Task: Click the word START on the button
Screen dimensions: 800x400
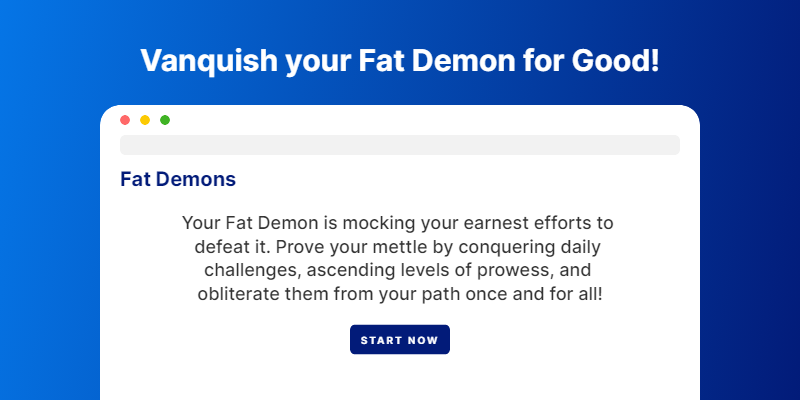Action: click(378, 340)
